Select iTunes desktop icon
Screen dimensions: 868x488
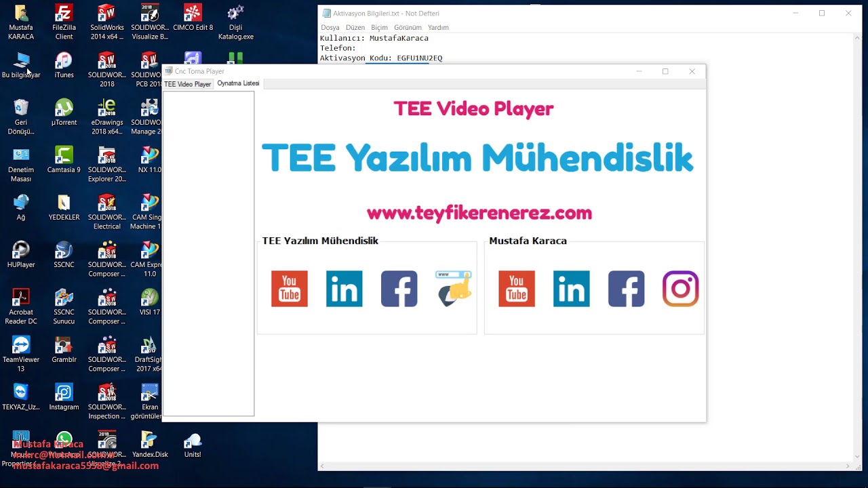point(64,66)
